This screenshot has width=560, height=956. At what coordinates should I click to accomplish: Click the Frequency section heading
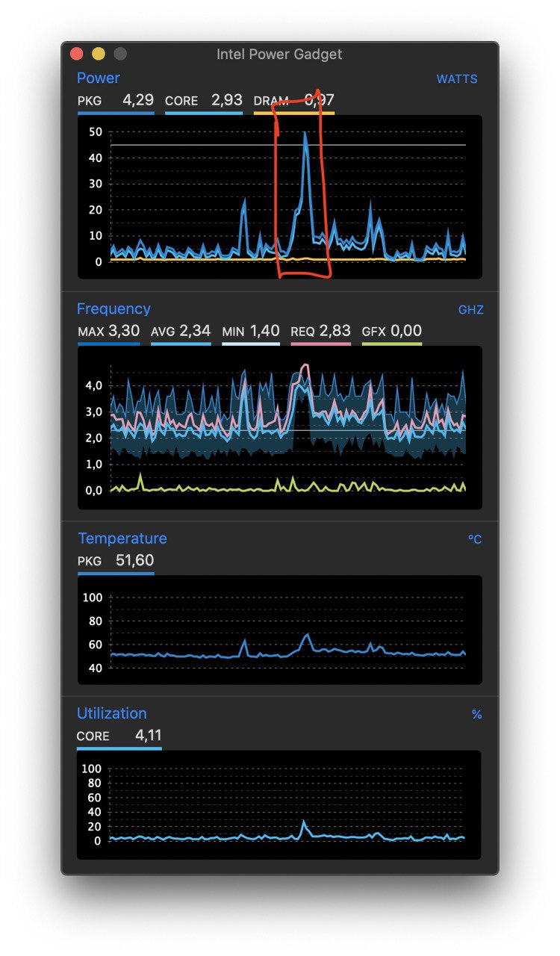point(113,308)
